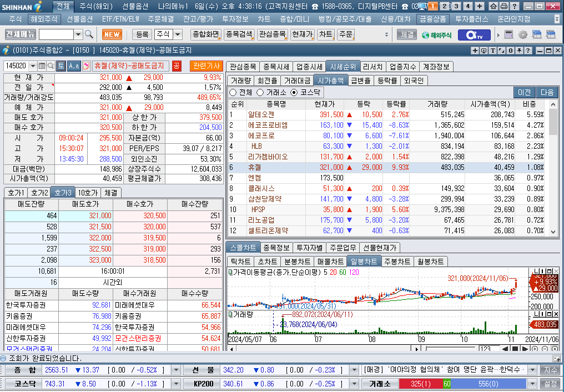Open the alpha TV banner icon
Screen dimensions: 564x392
(474, 35)
